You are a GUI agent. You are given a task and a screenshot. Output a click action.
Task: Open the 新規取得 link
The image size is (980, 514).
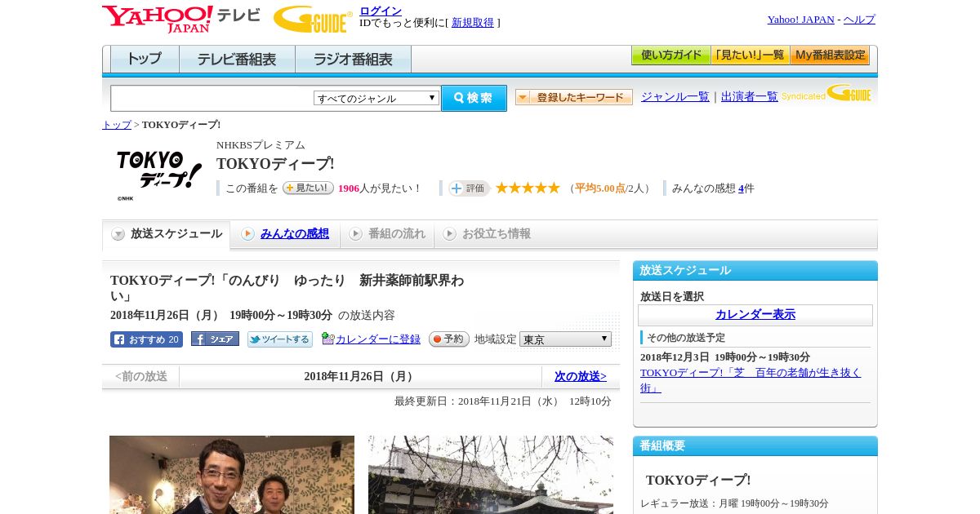473,23
